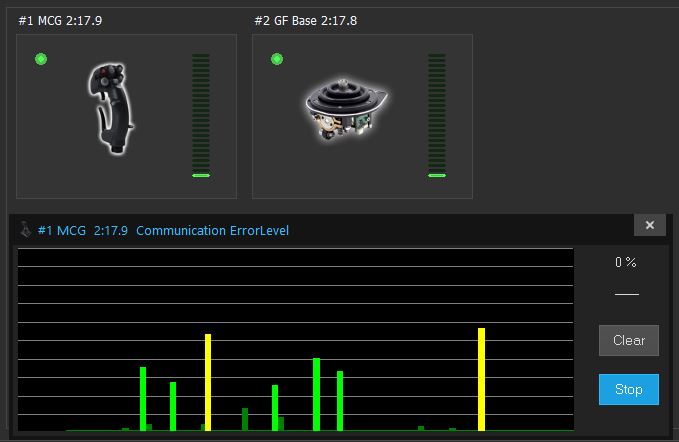
Task: Click the bright green marker under MCG level meter
Action: click(x=201, y=175)
